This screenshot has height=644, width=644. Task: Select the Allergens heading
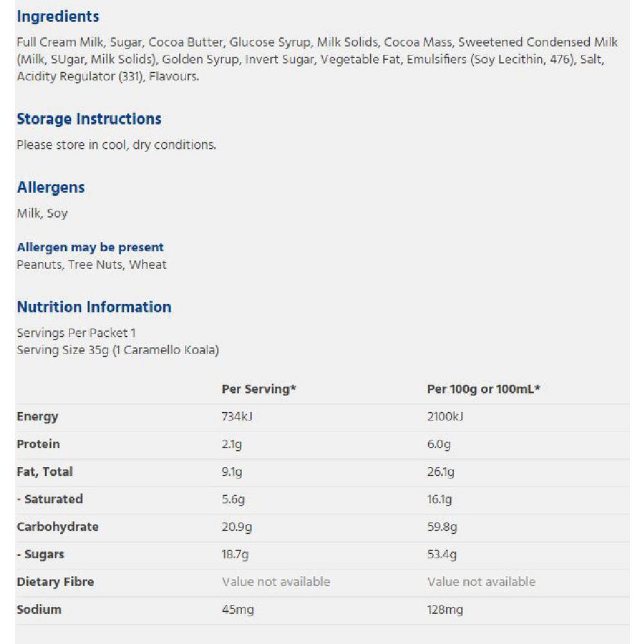pyautogui.click(x=51, y=187)
